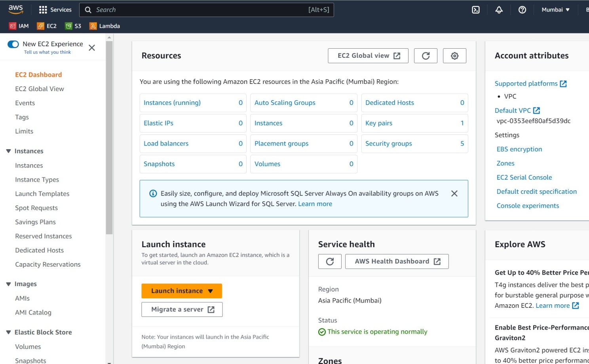This screenshot has height=364, width=589.
Task: Open the Mumbai region dropdown
Action: click(555, 9)
